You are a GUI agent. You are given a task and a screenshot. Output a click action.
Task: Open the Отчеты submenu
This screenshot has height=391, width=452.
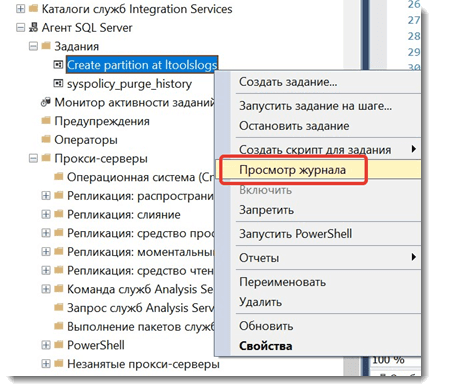[x=318, y=258]
